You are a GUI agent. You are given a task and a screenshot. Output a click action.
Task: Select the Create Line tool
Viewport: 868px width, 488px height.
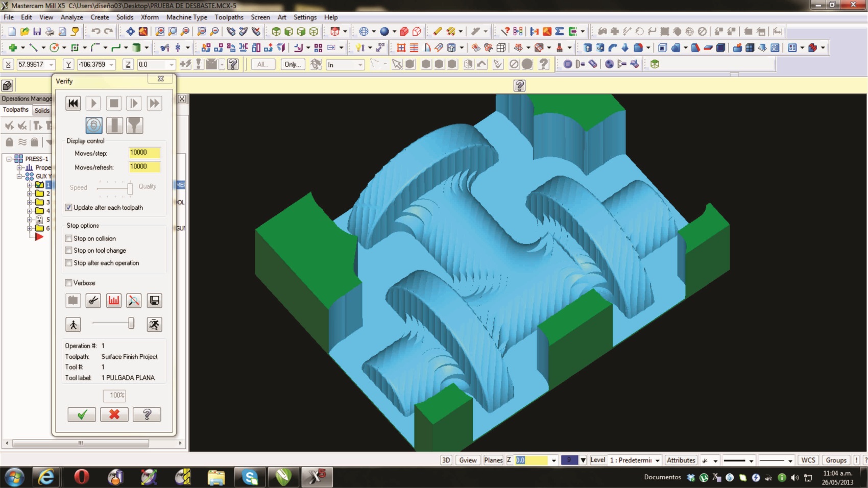click(34, 48)
